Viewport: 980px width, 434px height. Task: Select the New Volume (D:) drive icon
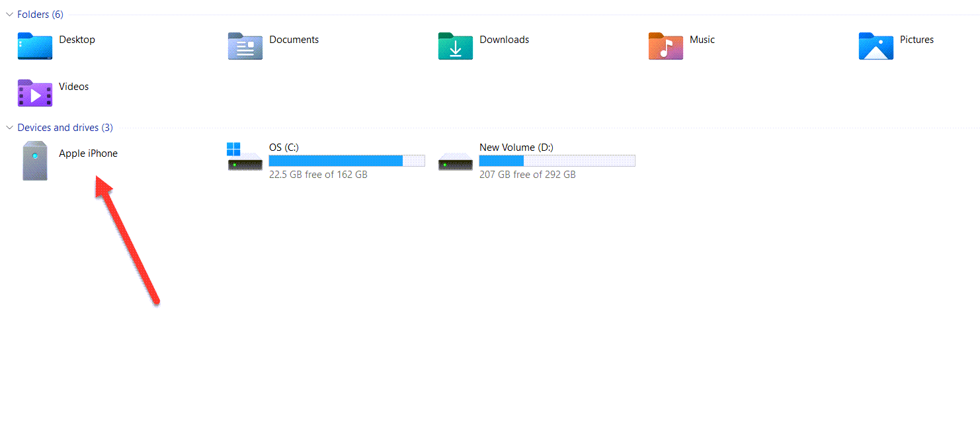455,160
